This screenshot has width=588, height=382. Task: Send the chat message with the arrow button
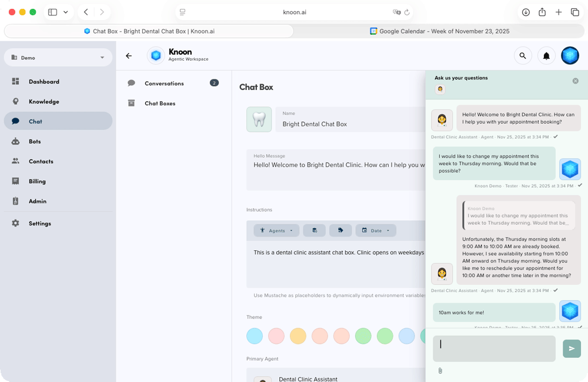tap(571, 348)
